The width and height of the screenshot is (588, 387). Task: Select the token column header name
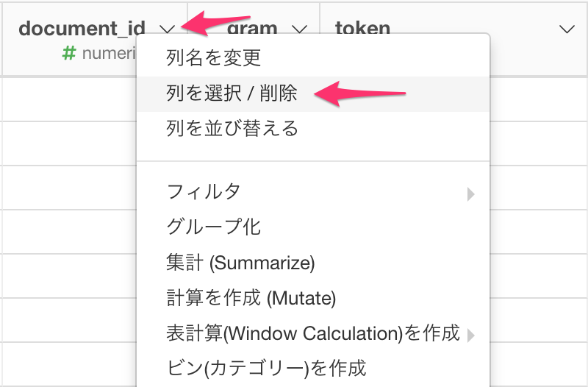pyautogui.click(x=362, y=29)
